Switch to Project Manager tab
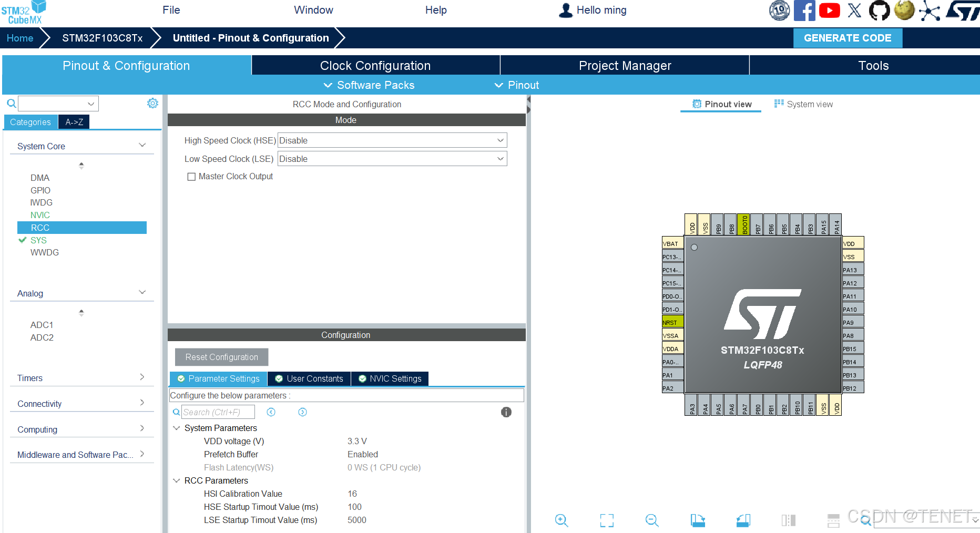 (x=625, y=66)
